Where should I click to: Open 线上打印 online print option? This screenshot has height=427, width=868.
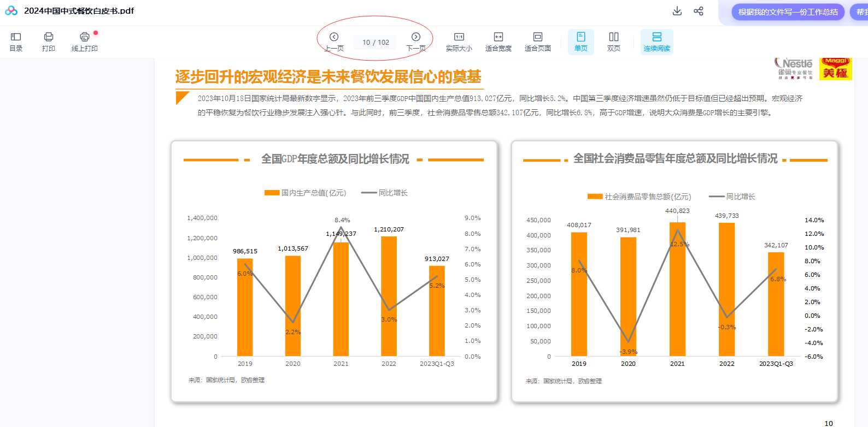tap(84, 41)
